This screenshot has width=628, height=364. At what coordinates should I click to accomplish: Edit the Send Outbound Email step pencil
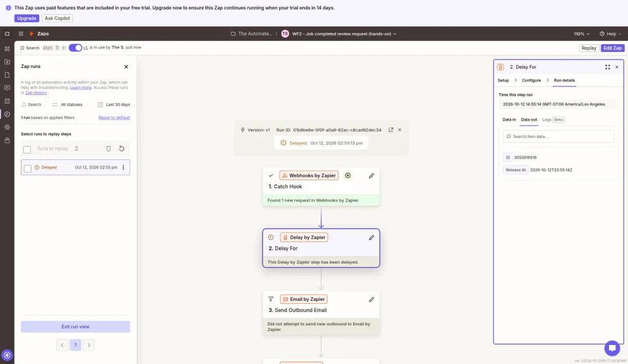click(371, 300)
